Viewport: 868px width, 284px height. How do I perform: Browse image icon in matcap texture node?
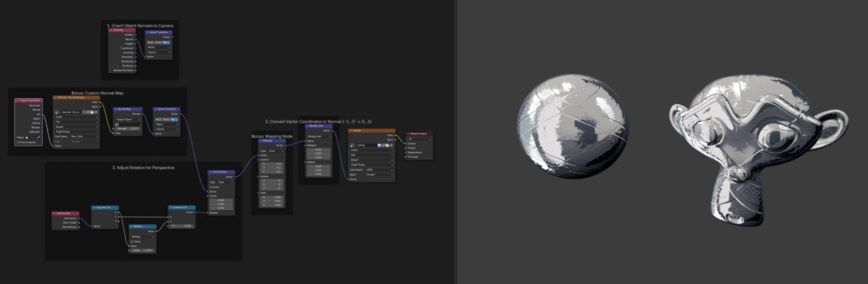(353, 145)
